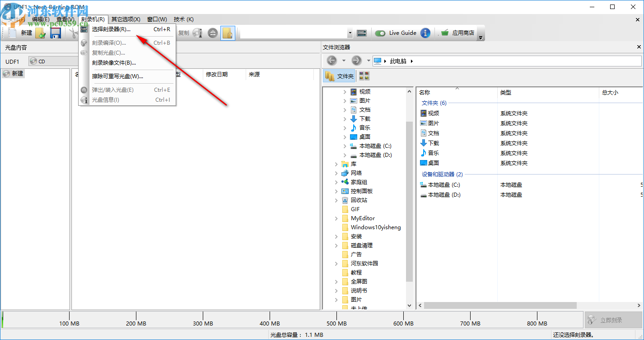Open the 其它选项(X) menu

pos(126,19)
